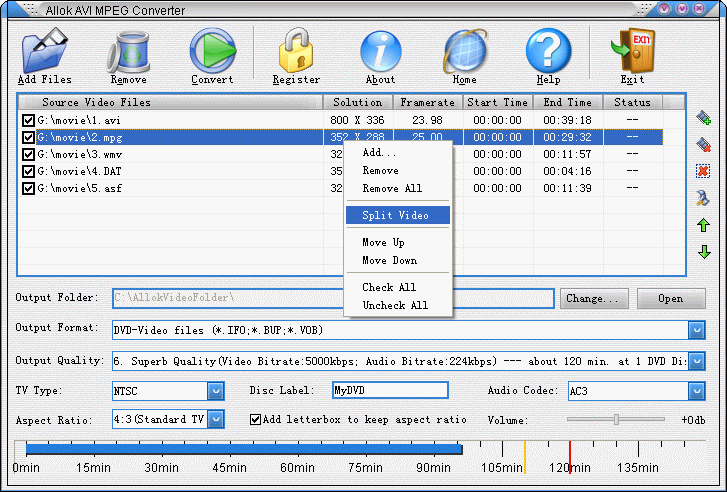This screenshot has height=492, width=727.
Task: Uncheck the G:\movie\1.avi checkbox
Action: 28,121
